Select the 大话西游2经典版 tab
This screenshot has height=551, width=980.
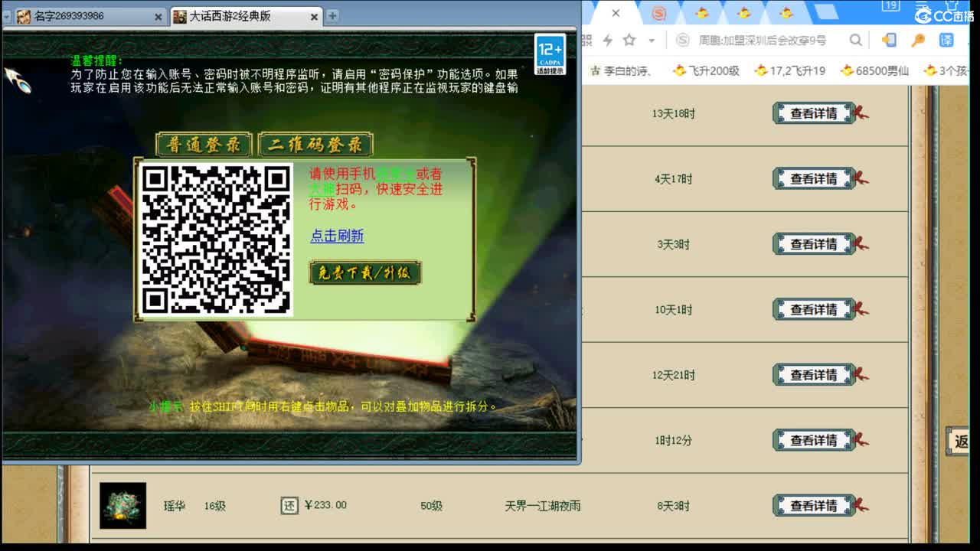coord(247,16)
